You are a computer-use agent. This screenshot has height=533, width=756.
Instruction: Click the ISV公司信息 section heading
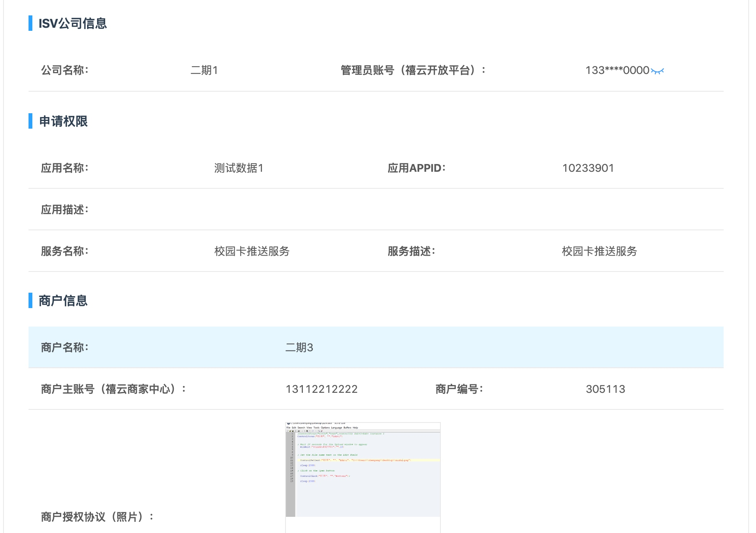(72, 23)
